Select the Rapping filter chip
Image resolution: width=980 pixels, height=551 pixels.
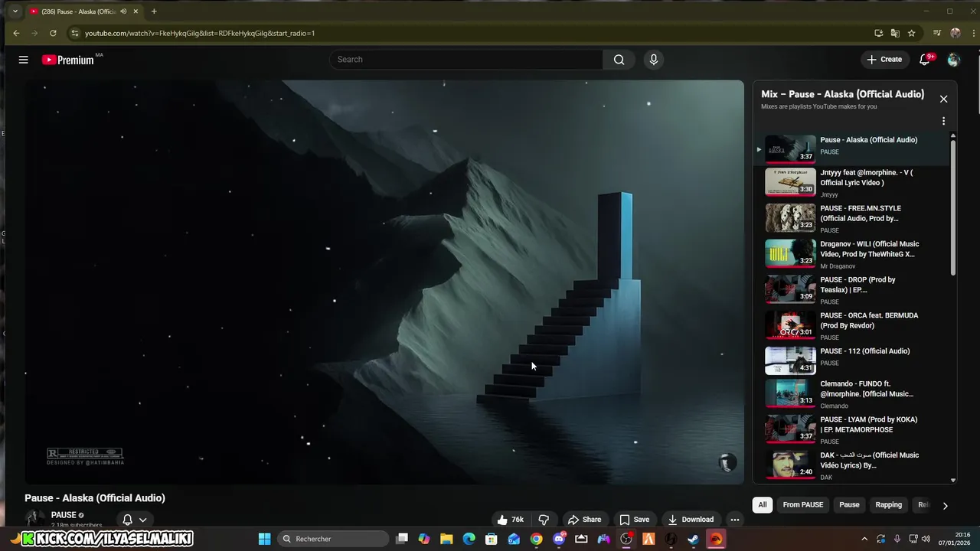(888, 505)
